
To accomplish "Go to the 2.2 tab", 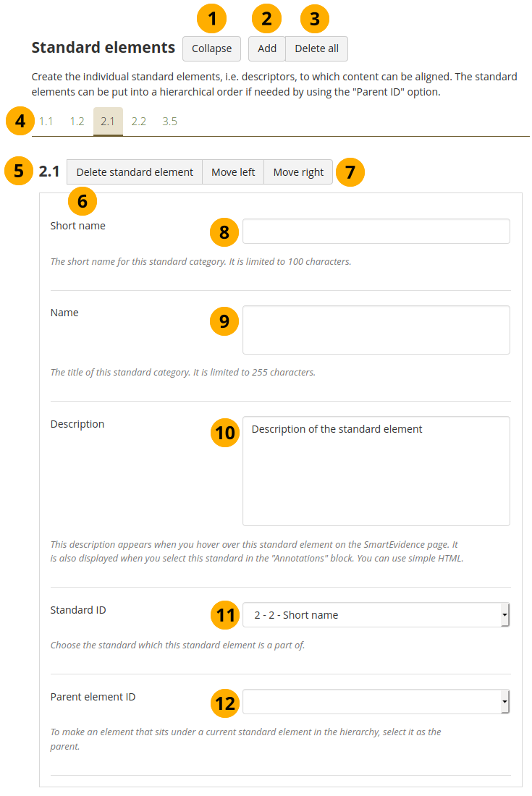I will (139, 122).
